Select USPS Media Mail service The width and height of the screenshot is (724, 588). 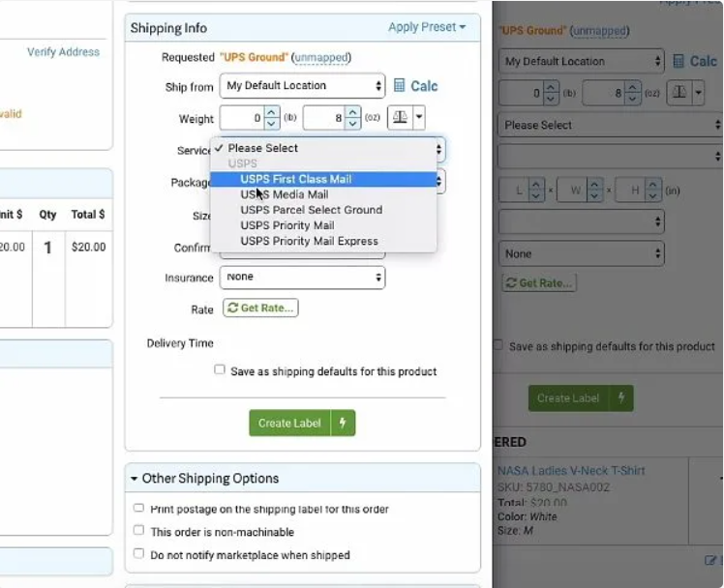323,194
